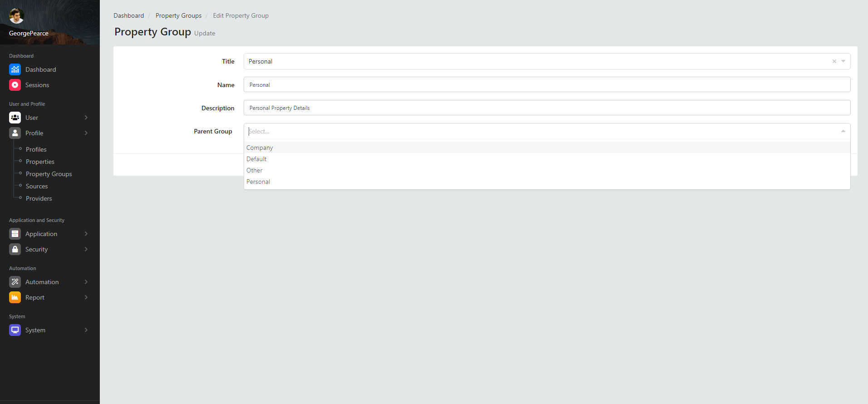Click the User group icon
The width and height of the screenshot is (868, 404).
(x=15, y=118)
